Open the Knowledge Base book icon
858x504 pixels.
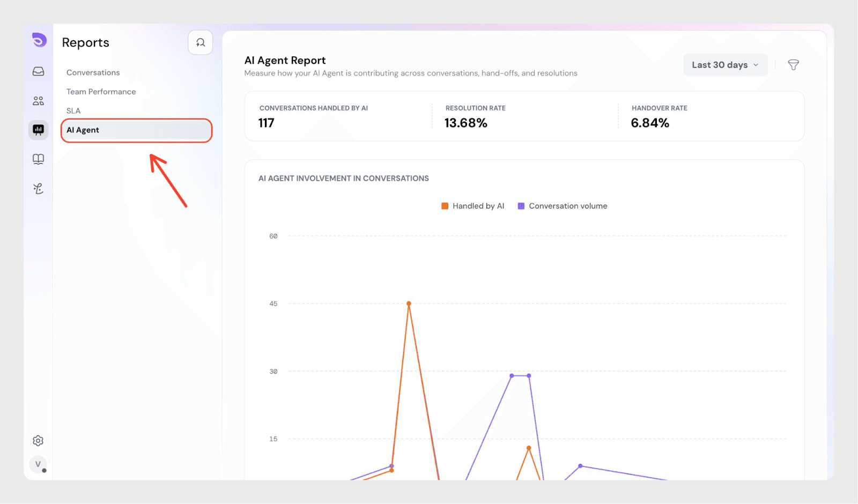38,159
